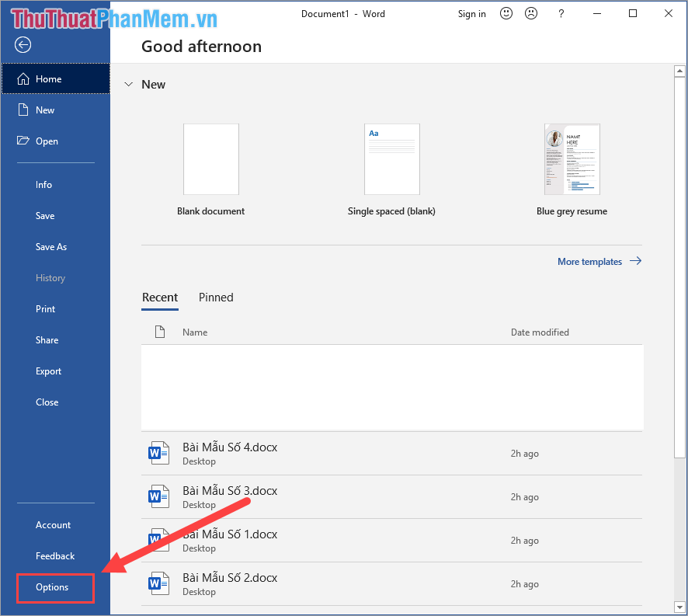The width and height of the screenshot is (688, 616).
Task: Click the document icon in list header
Action: [160, 332]
